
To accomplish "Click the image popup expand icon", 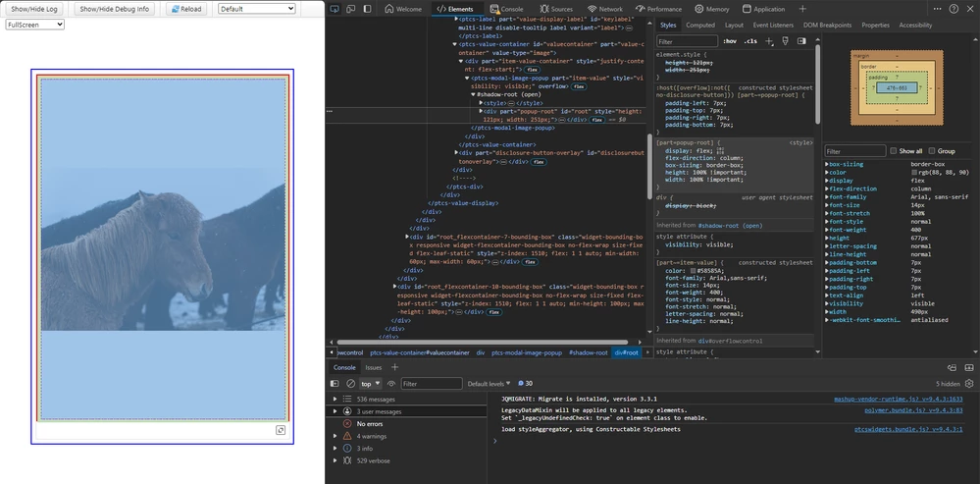I will tap(282, 430).
